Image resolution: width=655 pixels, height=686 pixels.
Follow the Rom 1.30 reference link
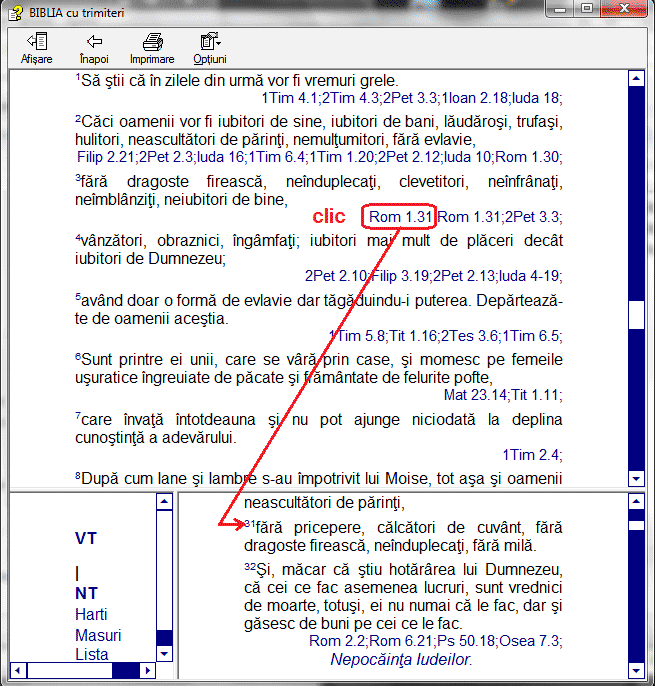[x=527, y=157]
